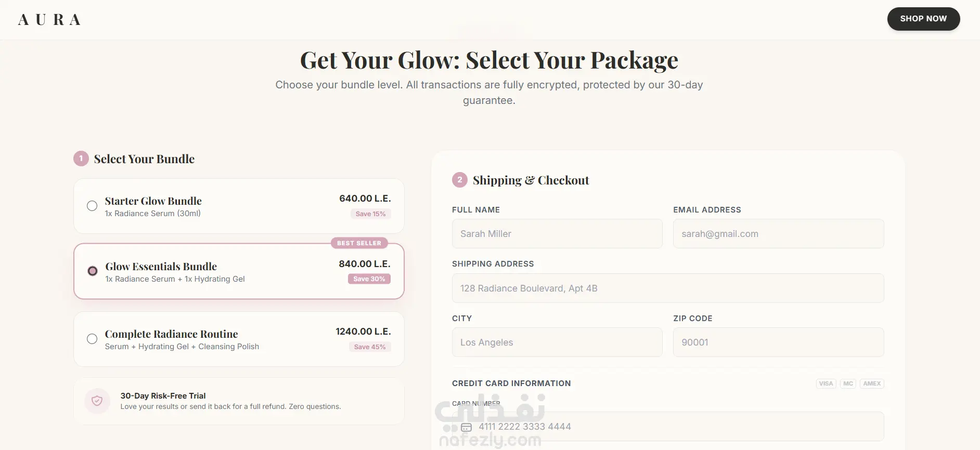Viewport: 980px width, 450px height.
Task: Click the MC card badge
Action: click(848, 383)
